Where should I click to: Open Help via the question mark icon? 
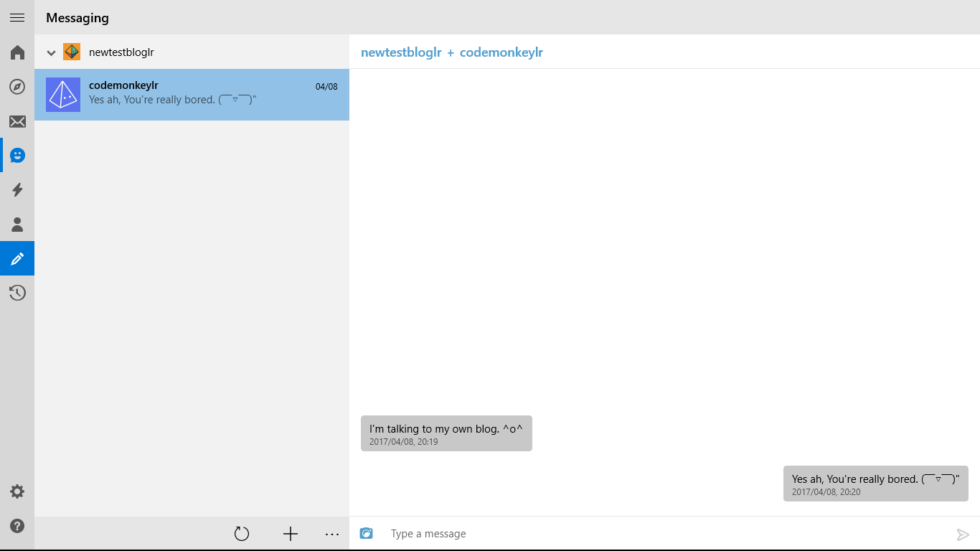[x=17, y=525]
